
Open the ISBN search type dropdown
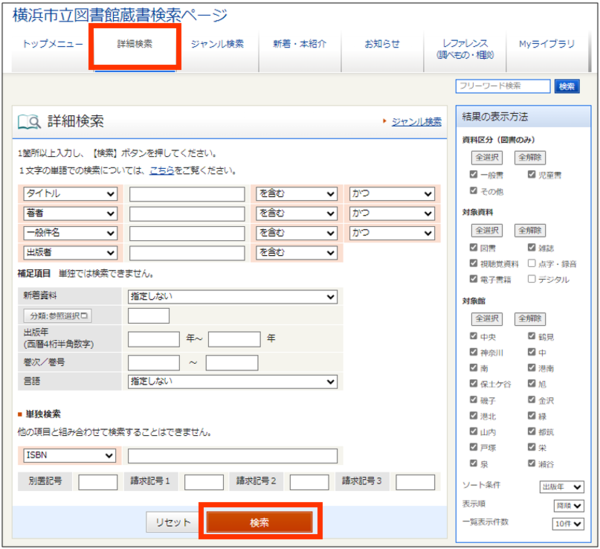point(70,456)
